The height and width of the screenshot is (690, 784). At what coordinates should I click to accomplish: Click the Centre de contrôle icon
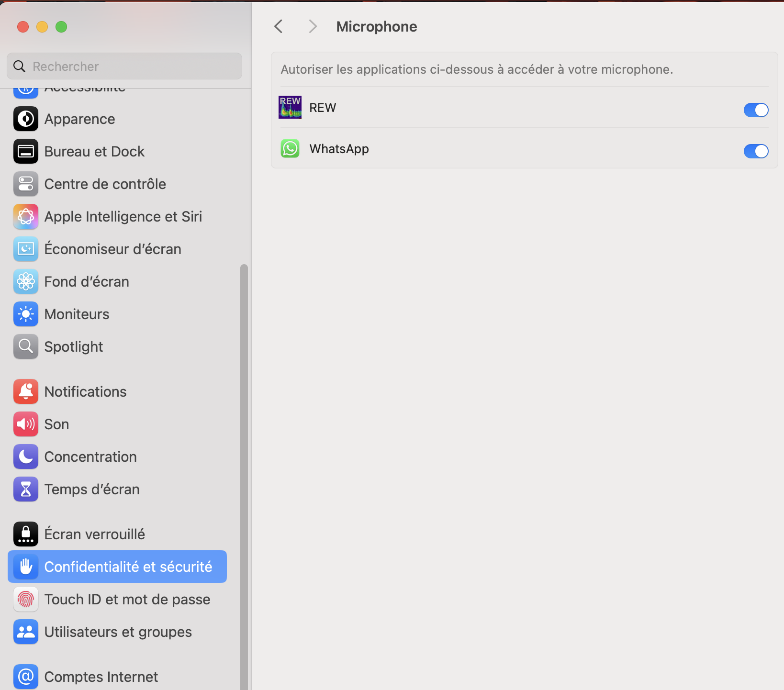tap(26, 184)
